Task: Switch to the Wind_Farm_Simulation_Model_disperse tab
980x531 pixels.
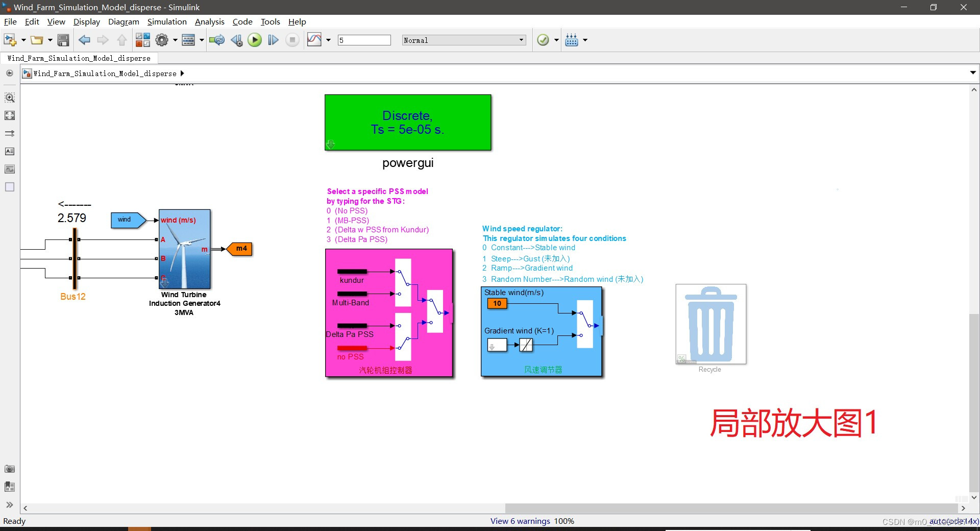Action: [79, 58]
